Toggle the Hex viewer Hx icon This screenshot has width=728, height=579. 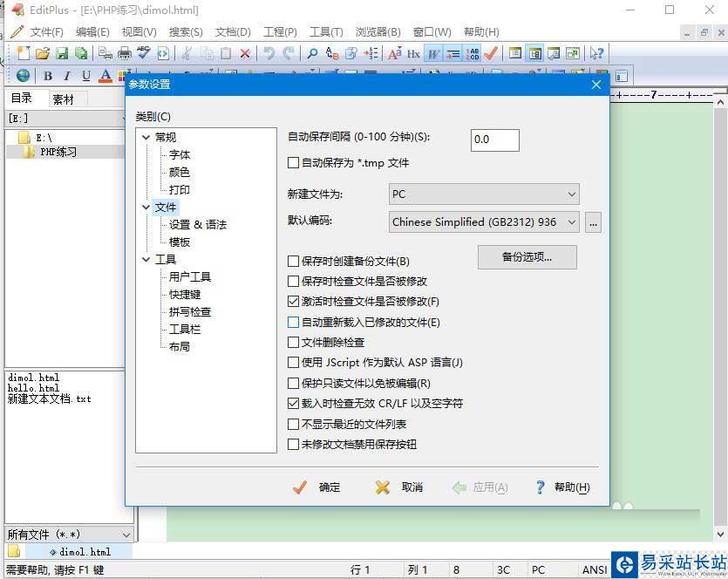click(413, 53)
